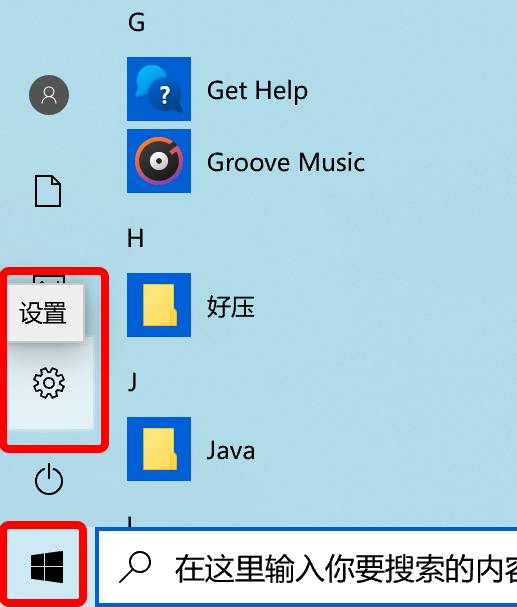Image resolution: width=517 pixels, height=607 pixels.
Task: Click the taskbar search input field
Action: coord(306,567)
